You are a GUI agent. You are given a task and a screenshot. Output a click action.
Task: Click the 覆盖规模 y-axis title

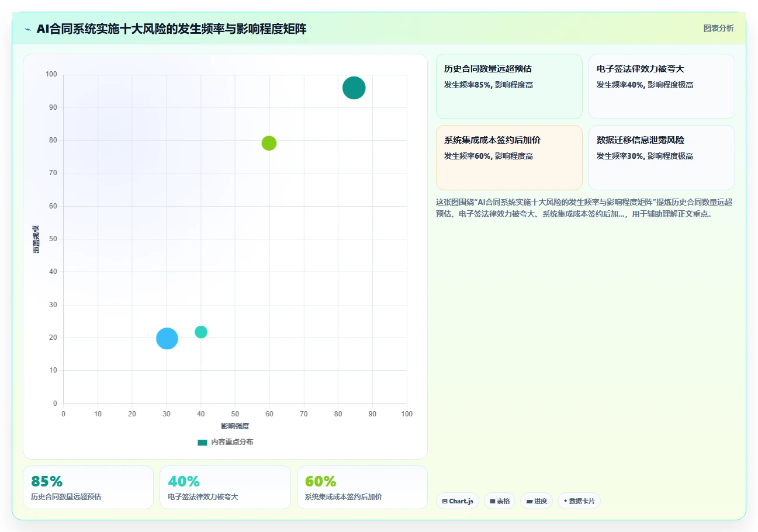(x=36, y=239)
